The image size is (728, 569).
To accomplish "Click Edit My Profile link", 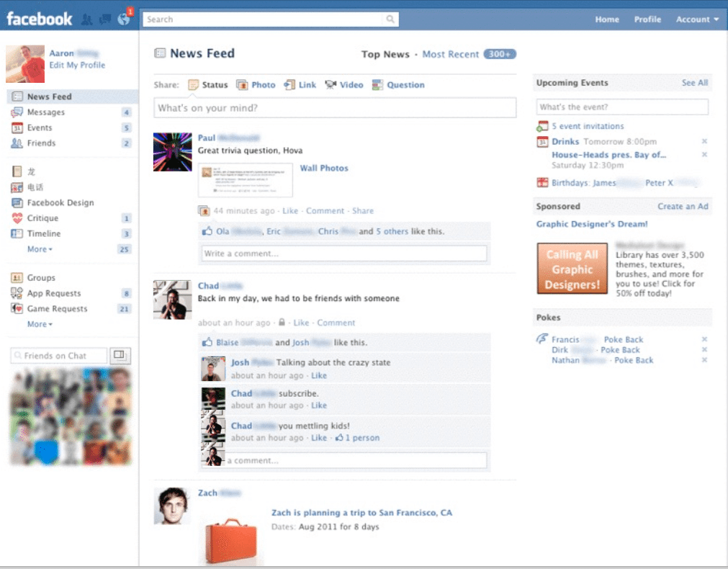I will 77,65.
